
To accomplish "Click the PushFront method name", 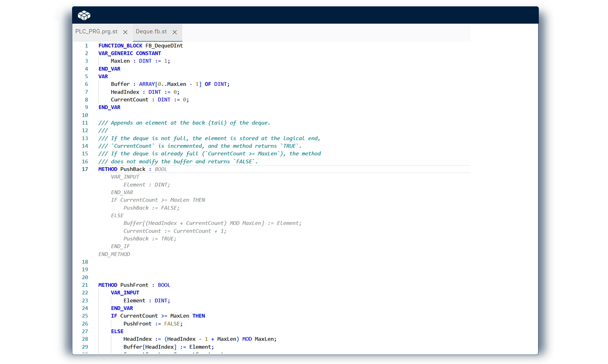I will (x=134, y=285).
